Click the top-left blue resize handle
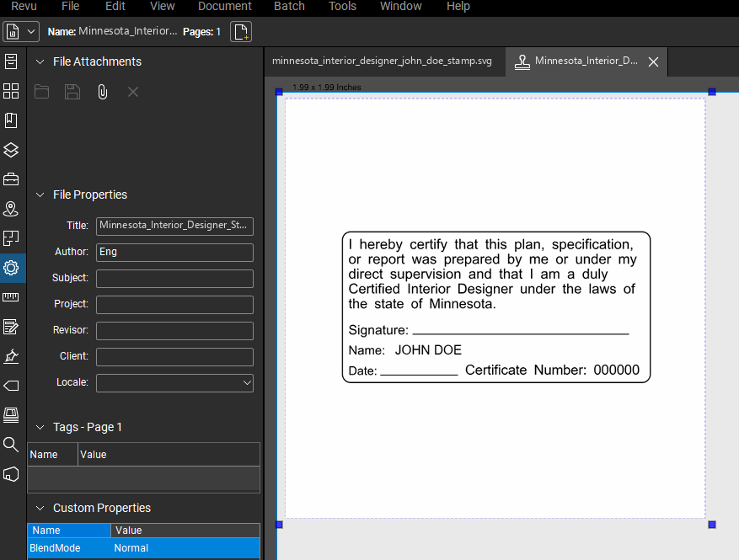Image resolution: width=739 pixels, height=560 pixels. point(279,92)
